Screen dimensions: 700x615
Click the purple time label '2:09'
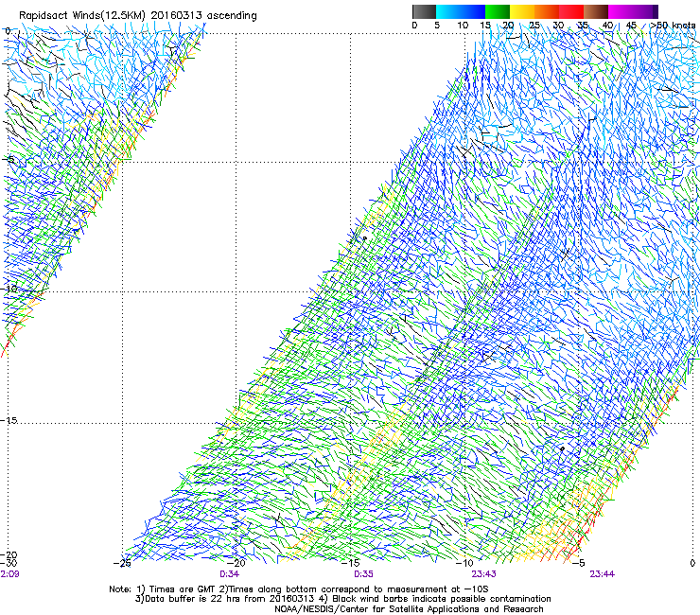click(9, 574)
